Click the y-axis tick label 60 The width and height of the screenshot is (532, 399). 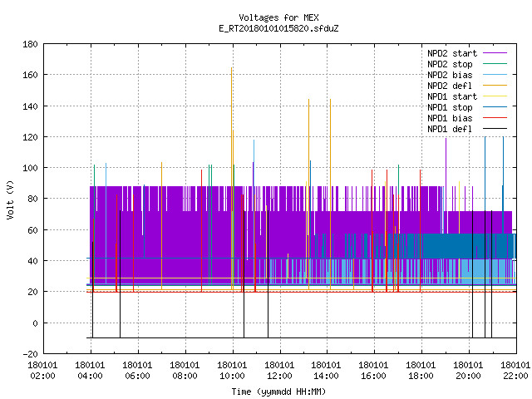[32, 230]
